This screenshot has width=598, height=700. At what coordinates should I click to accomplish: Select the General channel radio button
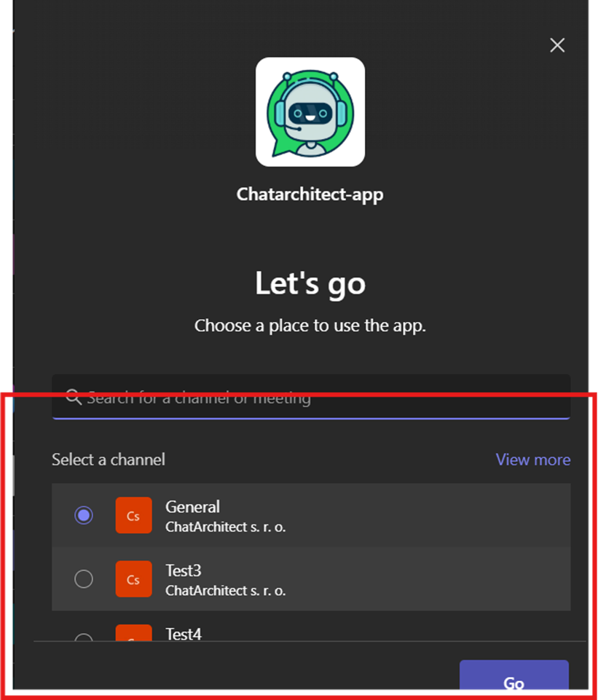84,515
